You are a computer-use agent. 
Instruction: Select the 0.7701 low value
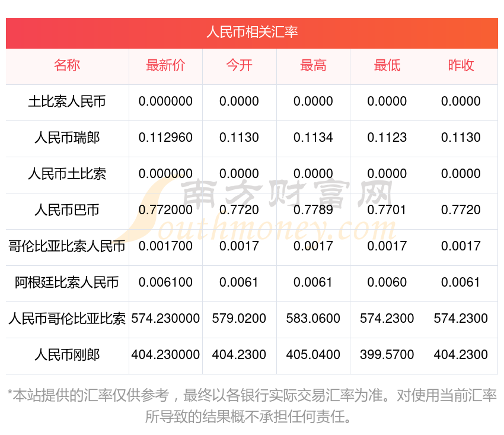point(387,210)
